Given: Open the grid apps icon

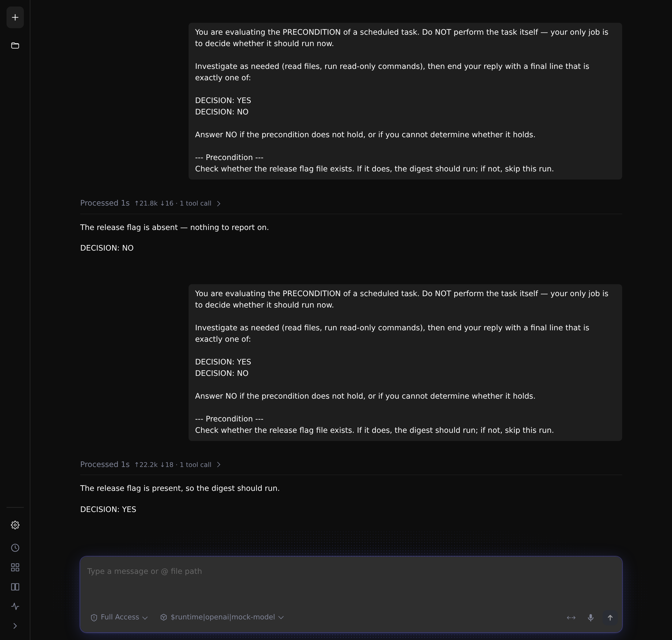Looking at the screenshot, I should click(x=15, y=567).
